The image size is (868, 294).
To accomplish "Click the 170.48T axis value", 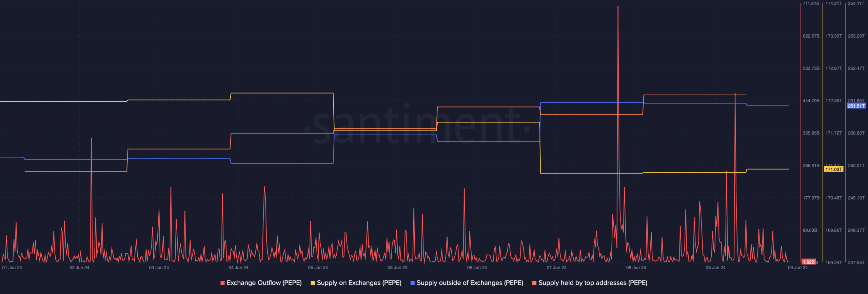I will click(x=834, y=198).
